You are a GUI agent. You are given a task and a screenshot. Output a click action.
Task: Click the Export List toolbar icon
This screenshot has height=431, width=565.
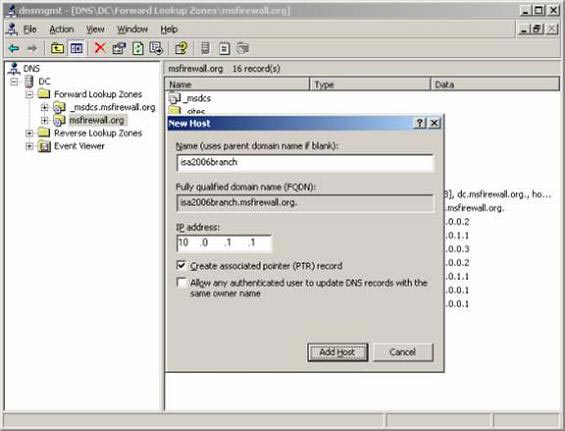(x=156, y=48)
